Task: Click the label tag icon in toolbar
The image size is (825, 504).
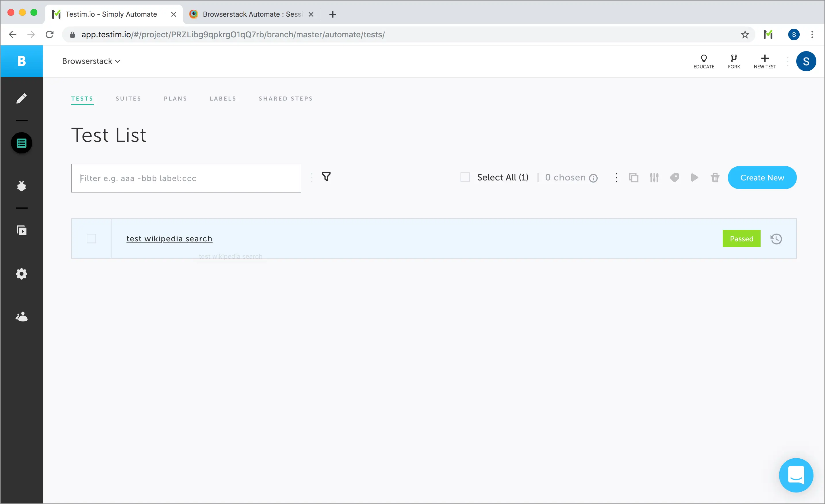Action: 674,177
